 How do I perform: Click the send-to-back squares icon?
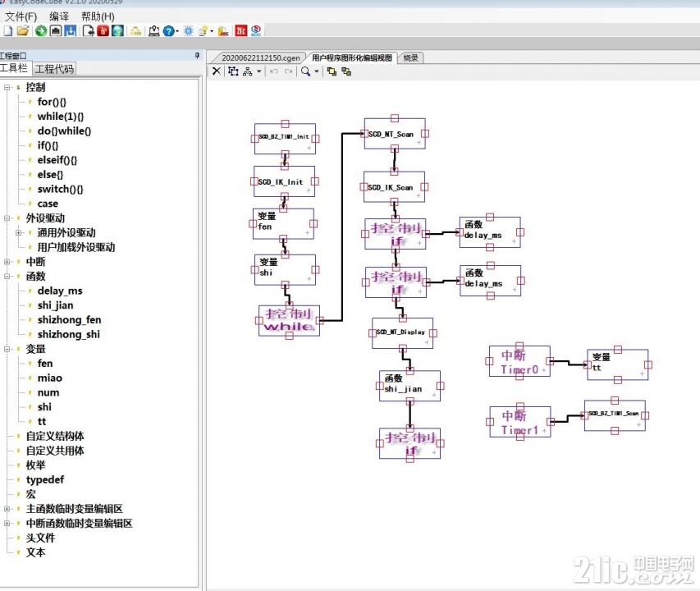coord(346,71)
